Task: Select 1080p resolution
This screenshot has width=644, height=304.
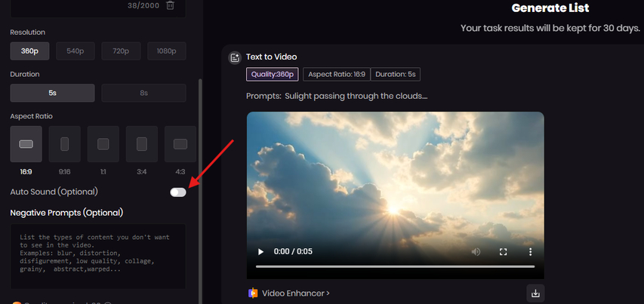Action: (x=167, y=51)
